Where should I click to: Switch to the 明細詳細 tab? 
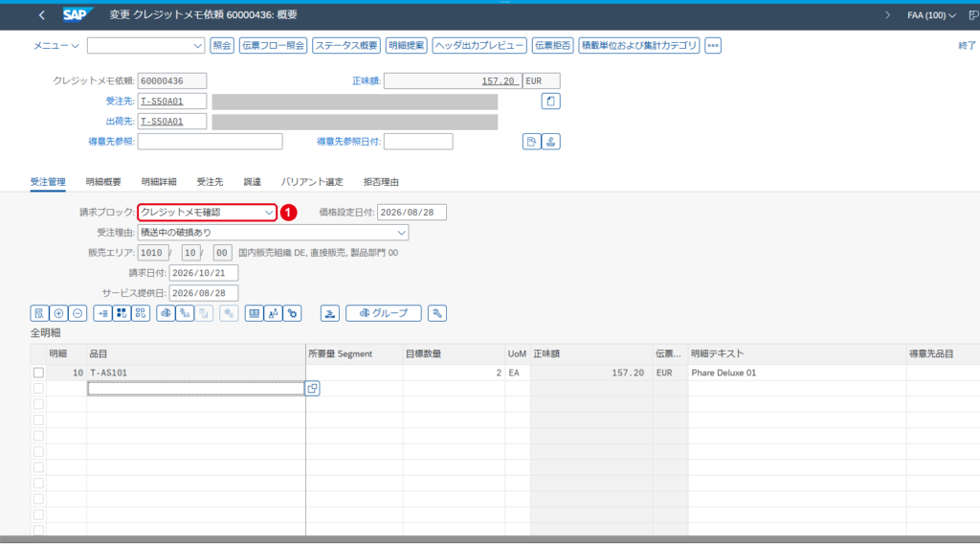click(159, 182)
